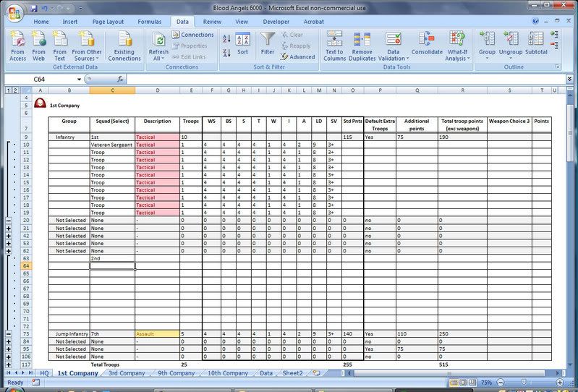Open What-If Analysis menu
This screenshot has height=392, width=578.
tap(457, 46)
